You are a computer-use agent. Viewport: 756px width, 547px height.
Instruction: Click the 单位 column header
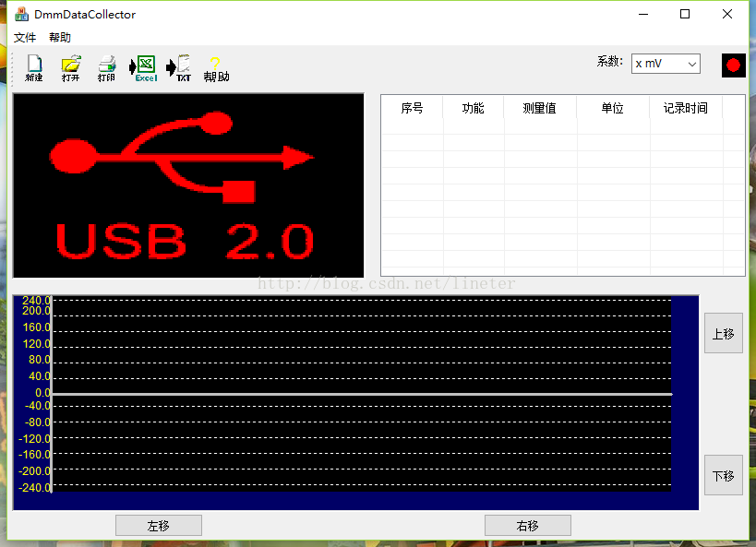click(613, 108)
